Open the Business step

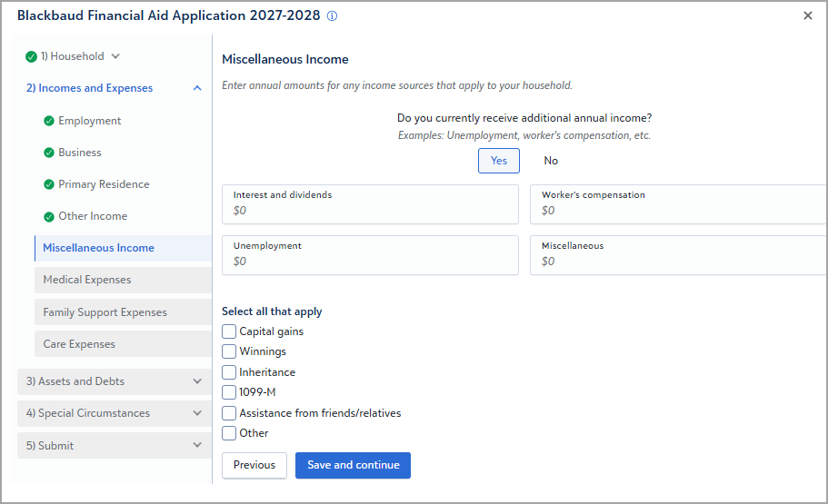(80, 153)
